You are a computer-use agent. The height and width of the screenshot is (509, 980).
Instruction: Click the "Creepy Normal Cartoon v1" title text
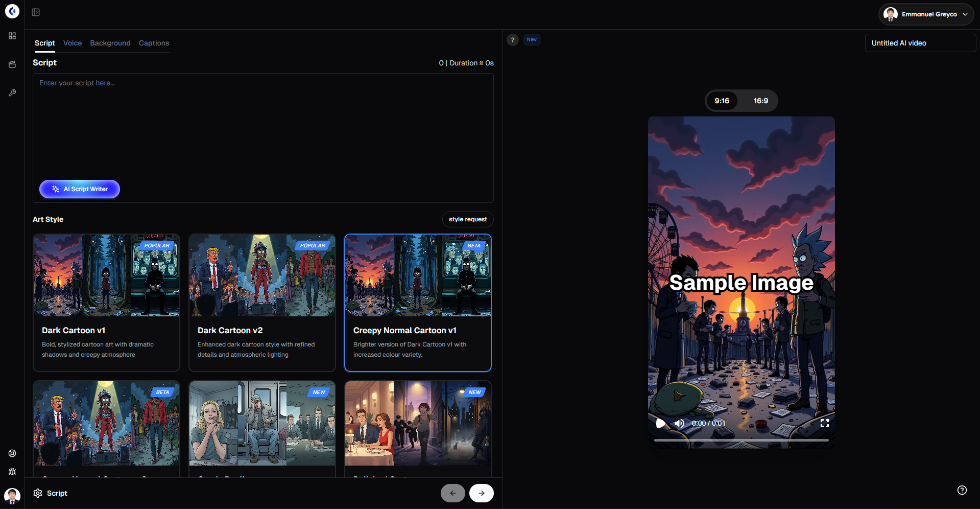tap(405, 331)
